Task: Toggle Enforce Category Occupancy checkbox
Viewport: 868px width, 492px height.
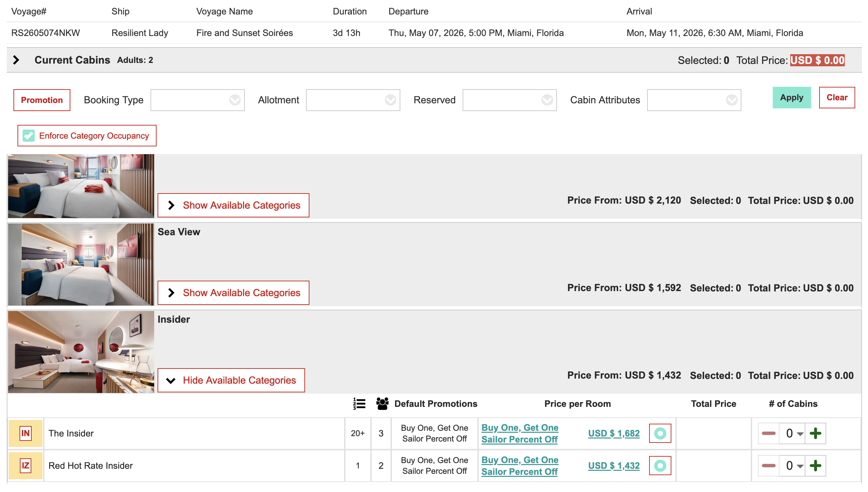Action: pyautogui.click(x=29, y=136)
